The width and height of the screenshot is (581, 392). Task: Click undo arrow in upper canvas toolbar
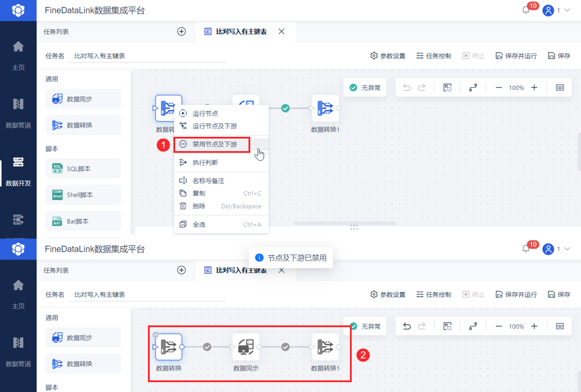[407, 88]
